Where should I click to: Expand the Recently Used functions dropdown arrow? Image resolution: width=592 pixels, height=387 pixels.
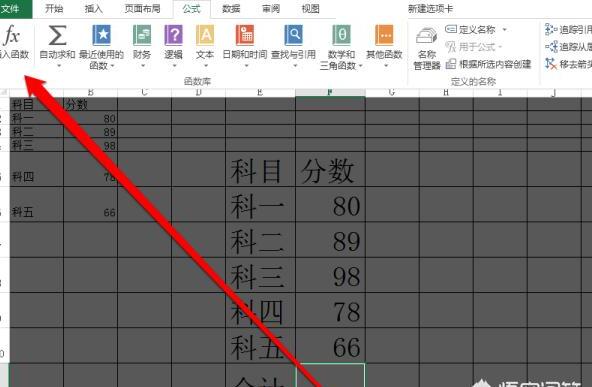(112, 66)
